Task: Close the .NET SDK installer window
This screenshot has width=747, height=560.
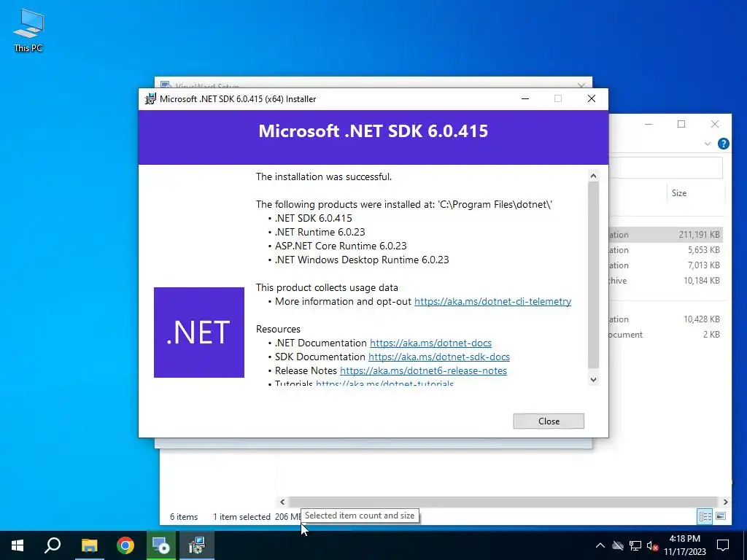Action: pyautogui.click(x=591, y=98)
